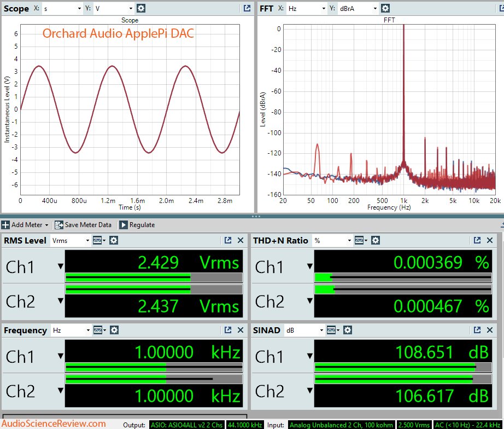Image resolution: width=504 pixels, height=429 pixels.
Task: Expand RMS Level Ch1 channel arrow
Action: [61, 266]
